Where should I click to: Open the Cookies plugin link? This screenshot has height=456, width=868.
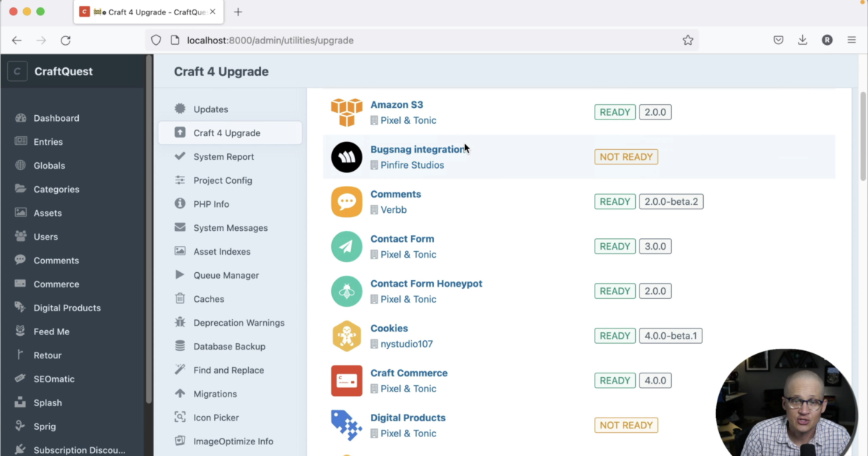pyautogui.click(x=389, y=329)
